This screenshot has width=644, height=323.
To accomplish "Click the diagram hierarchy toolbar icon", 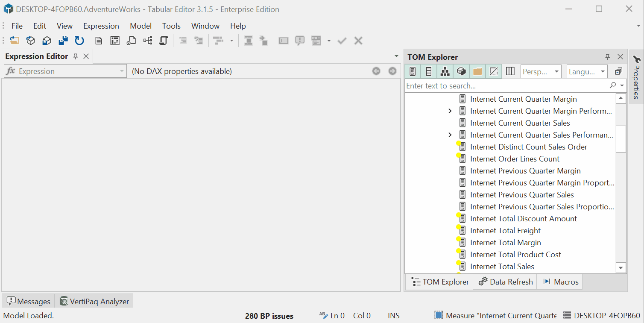I will [x=148, y=41].
